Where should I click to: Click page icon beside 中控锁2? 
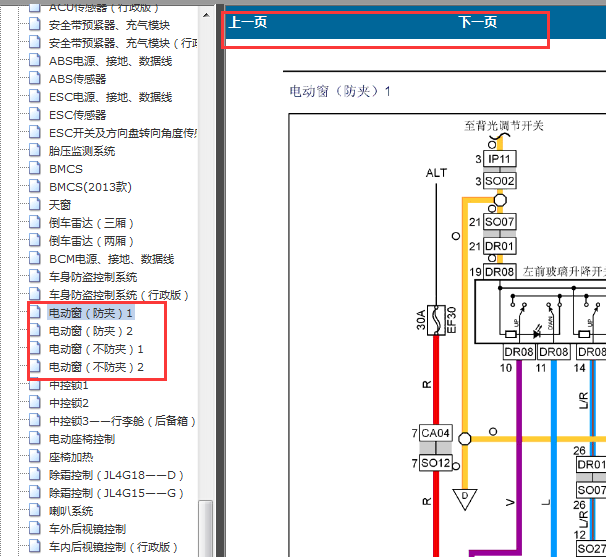pyautogui.click(x=35, y=402)
